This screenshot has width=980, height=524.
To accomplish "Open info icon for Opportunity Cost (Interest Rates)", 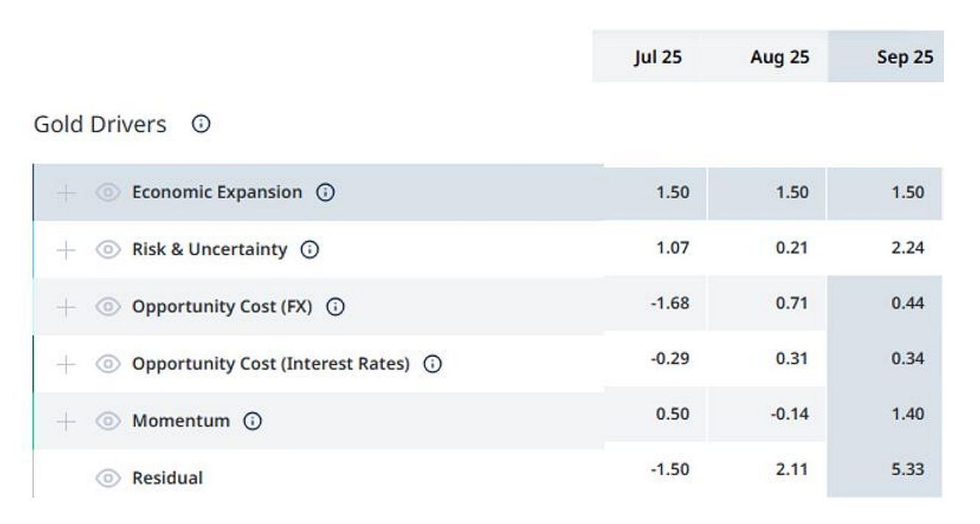I will coord(433,364).
